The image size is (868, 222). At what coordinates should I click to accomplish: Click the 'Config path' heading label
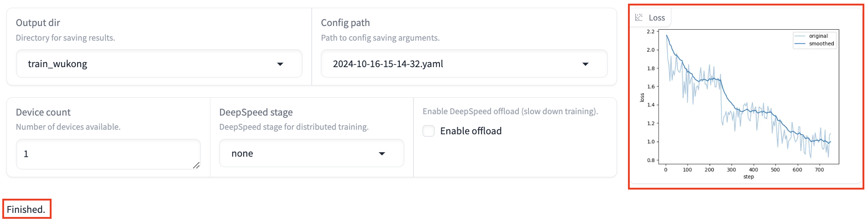click(x=345, y=23)
